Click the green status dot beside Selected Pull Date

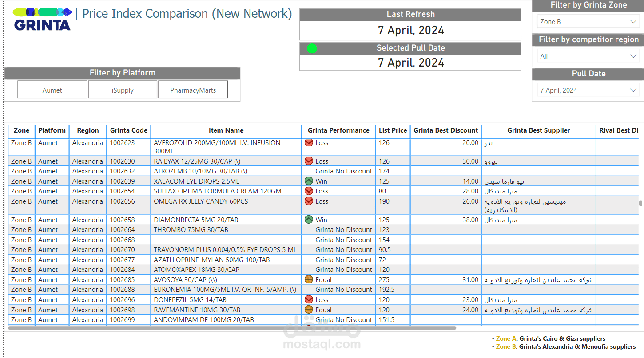pos(312,48)
